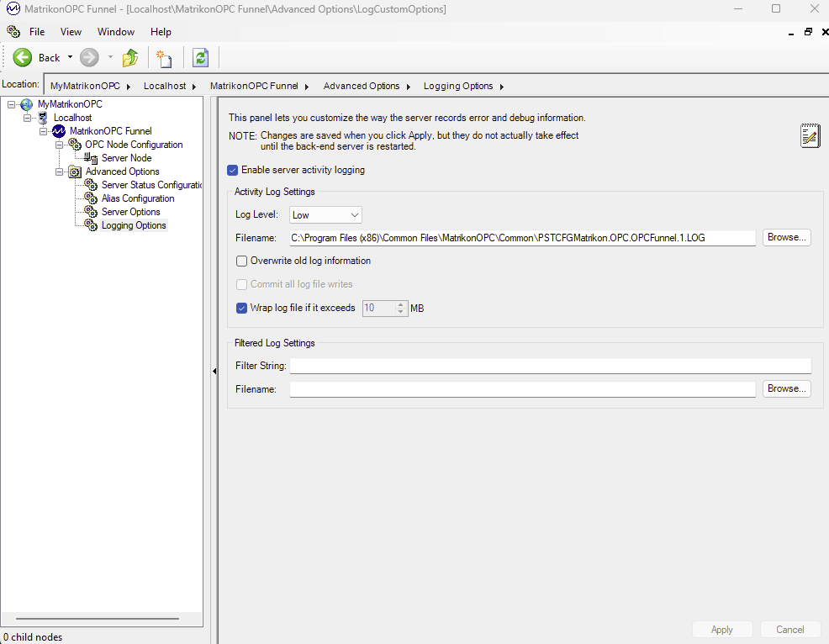Select Server Node in the tree
Viewport: 829px width, 644px height.
(x=127, y=157)
